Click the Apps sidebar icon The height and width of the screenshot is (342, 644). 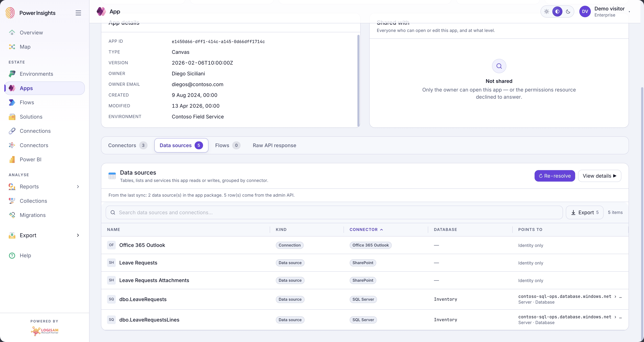point(12,88)
